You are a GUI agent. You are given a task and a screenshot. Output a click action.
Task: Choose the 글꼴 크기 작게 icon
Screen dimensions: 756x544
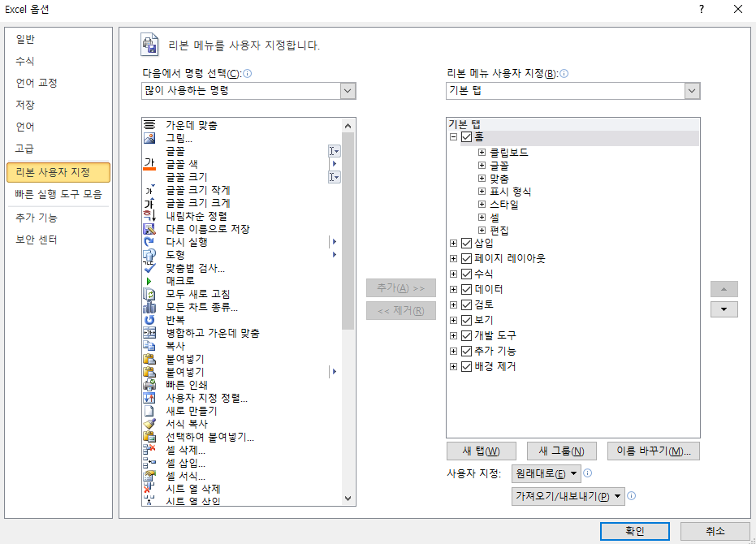click(x=149, y=190)
